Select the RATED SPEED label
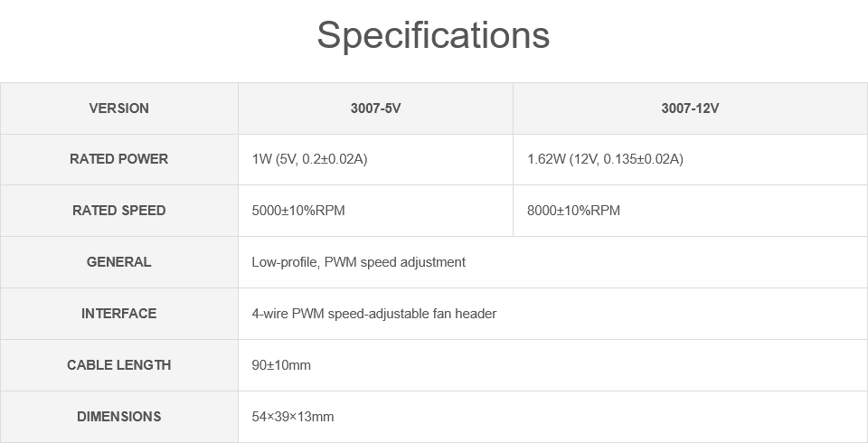868x443 pixels. tap(118, 211)
